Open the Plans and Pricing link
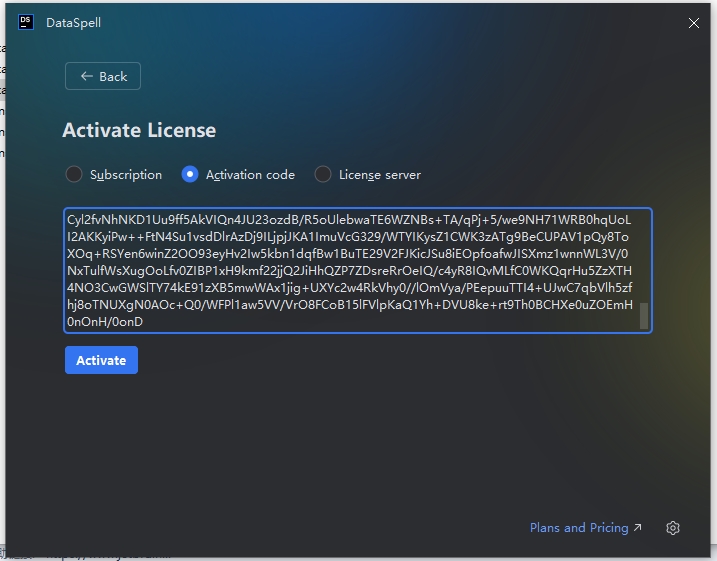Screen dimensions: 717x561 coord(586,528)
